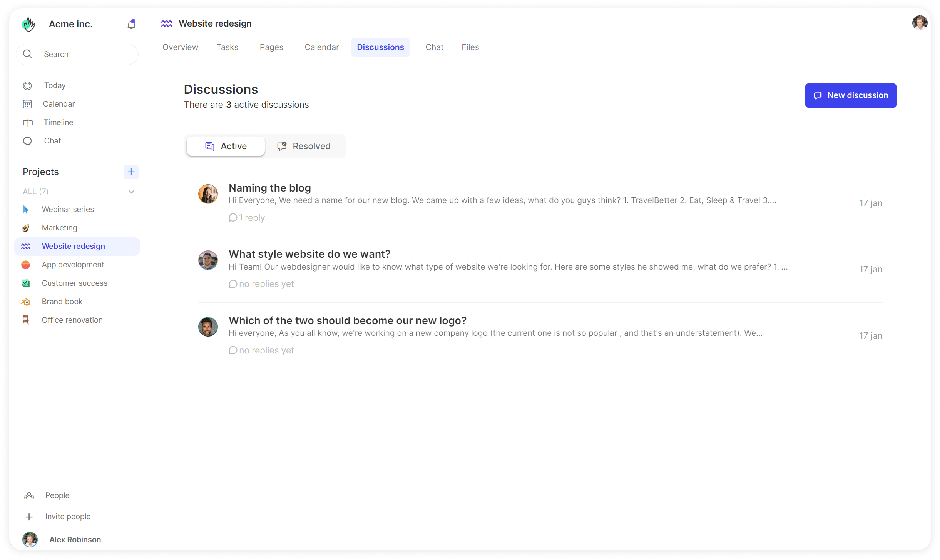Click the sidebar Chat bubble icon
940x560 pixels.
(x=27, y=141)
